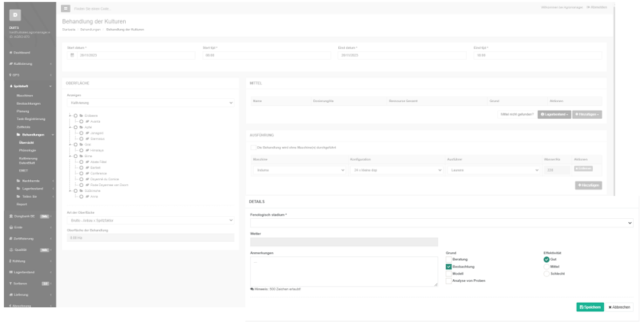Open Beobachtungen in the sidebar
The height and width of the screenshot is (327, 644).
coord(28,104)
